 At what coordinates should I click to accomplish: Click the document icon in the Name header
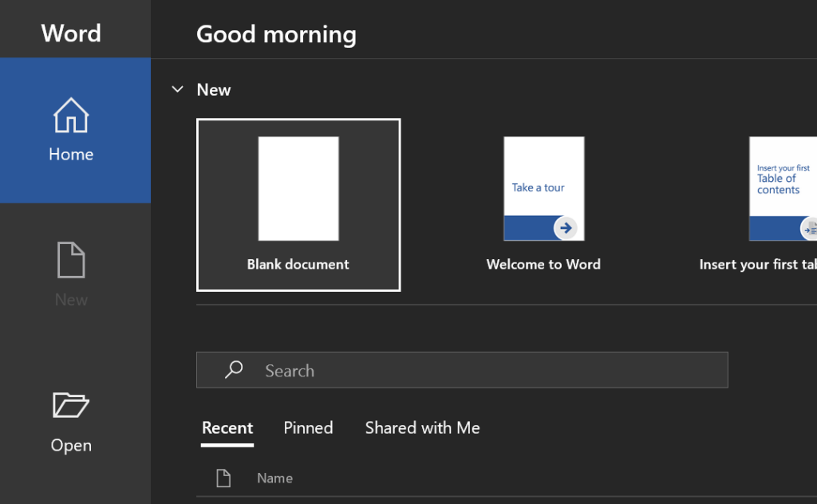[x=223, y=478]
